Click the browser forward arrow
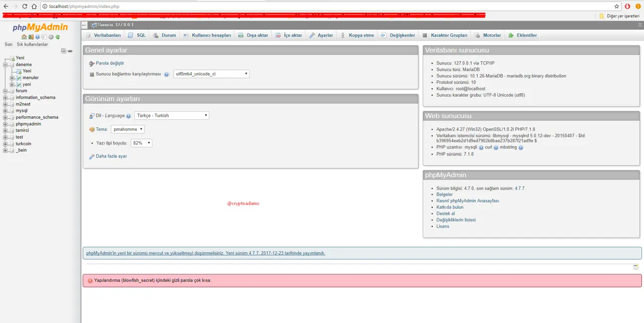The image size is (644, 323). [15, 7]
